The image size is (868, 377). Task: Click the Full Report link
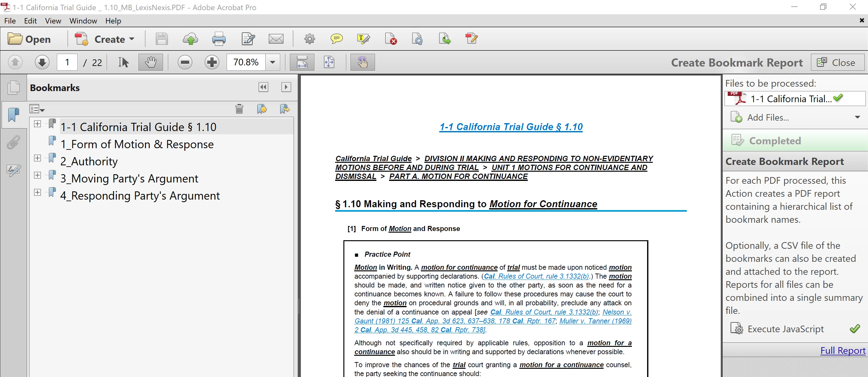tap(842, 350)
